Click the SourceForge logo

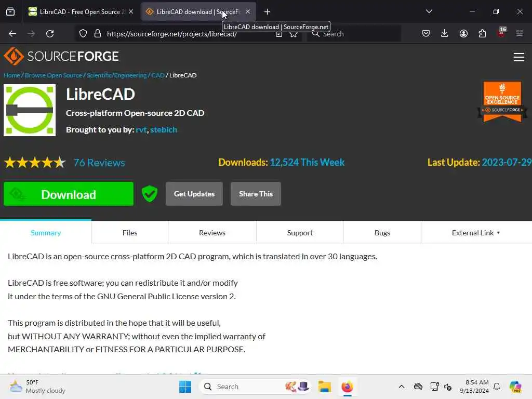[x=61, y=56]
